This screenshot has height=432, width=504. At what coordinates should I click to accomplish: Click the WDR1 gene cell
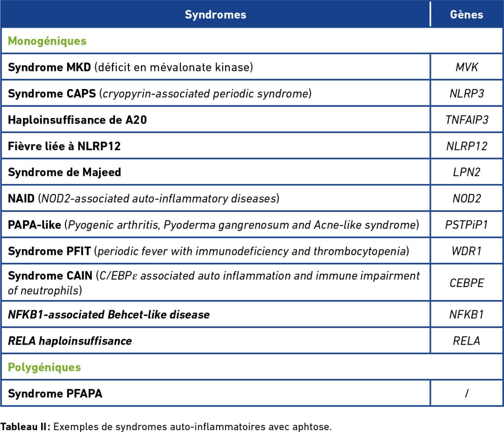point(466,251)
